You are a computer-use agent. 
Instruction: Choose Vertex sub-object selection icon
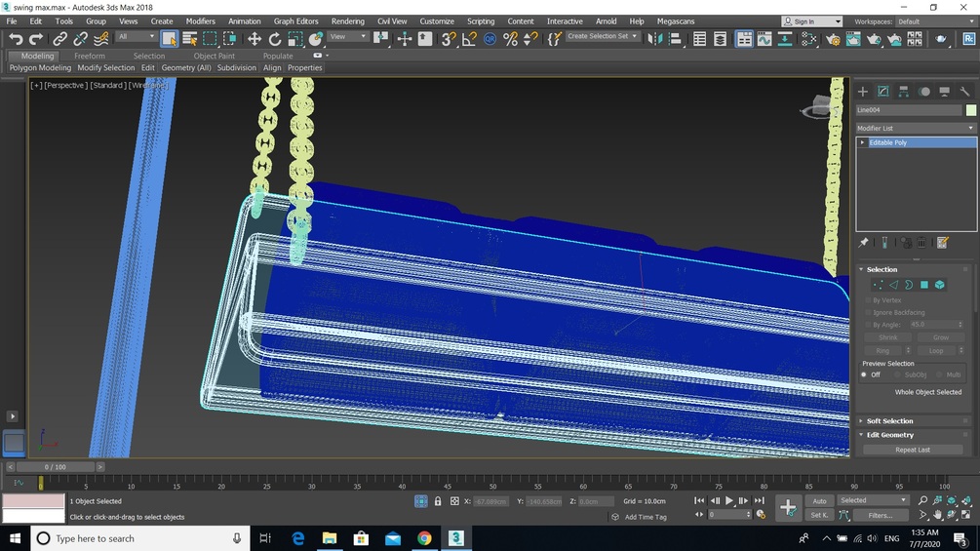pos(879,285)
